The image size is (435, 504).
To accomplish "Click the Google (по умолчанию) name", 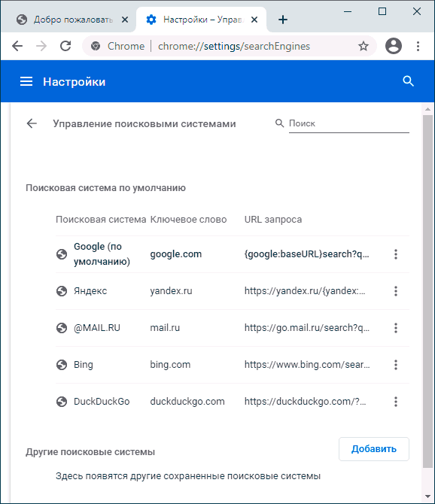I will [102, 254].
